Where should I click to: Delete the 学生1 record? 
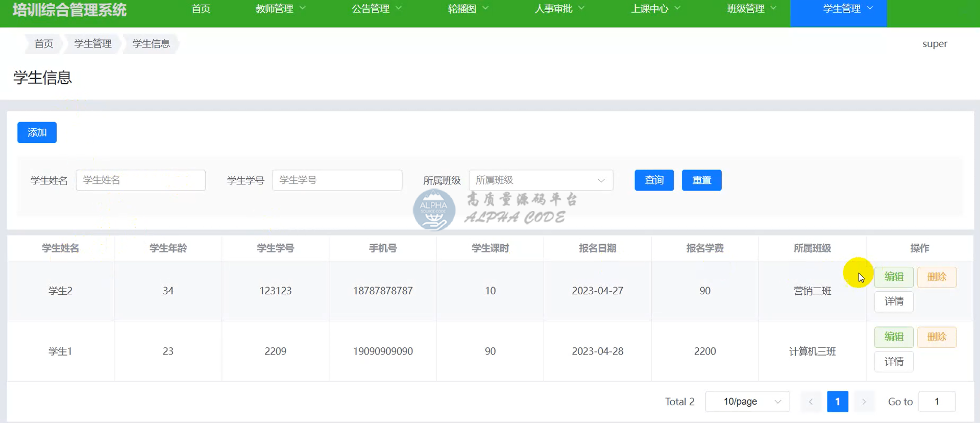pos(936,337)
